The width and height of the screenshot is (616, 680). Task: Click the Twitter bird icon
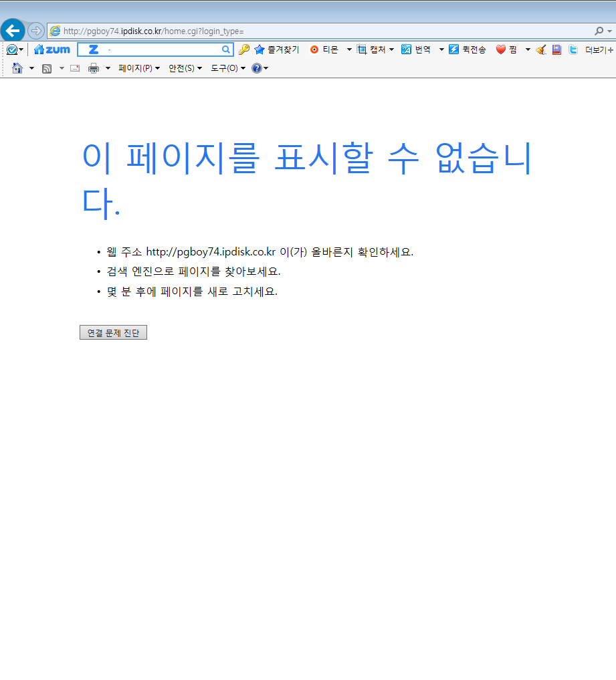[573, 49]
